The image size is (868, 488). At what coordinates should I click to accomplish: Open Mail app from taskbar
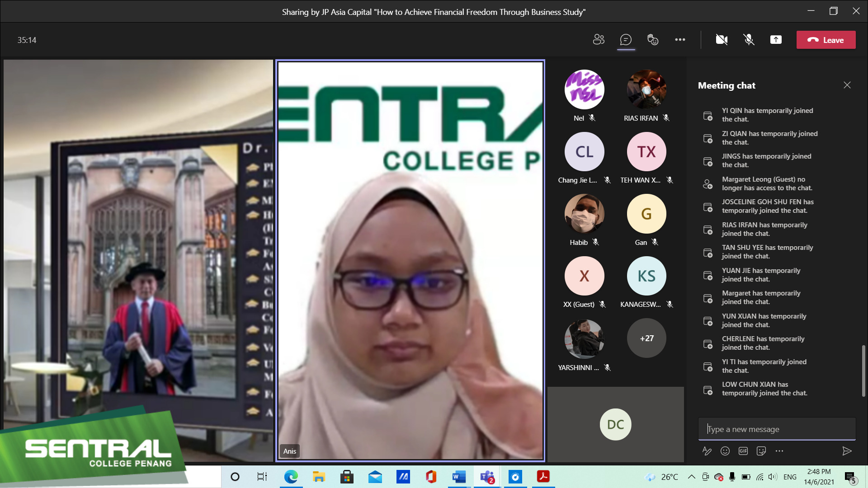point(375,477)
